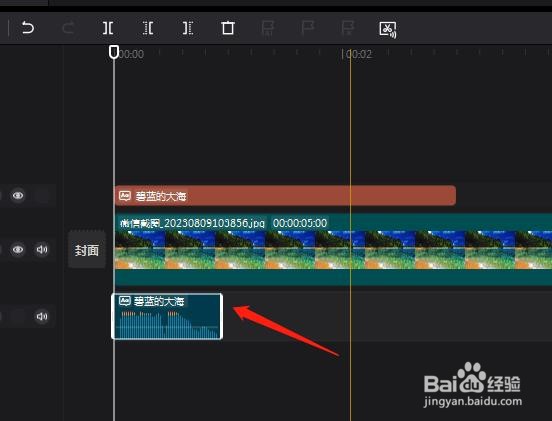Click the 00:00:05:00 clip duration label
Viewport: 552px width, 421px height.
(x=300, y=223)
